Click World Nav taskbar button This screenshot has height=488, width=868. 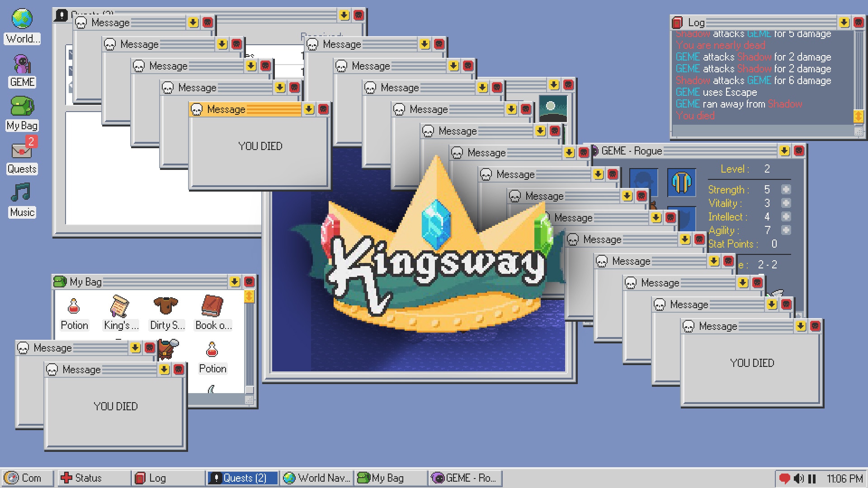(x=316, y=478)
